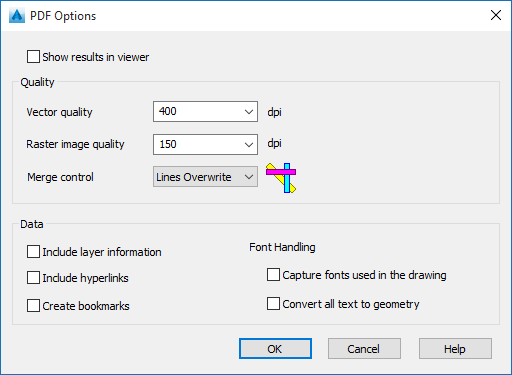
Task: Click the Merge control label
Action: pos(60,177)
